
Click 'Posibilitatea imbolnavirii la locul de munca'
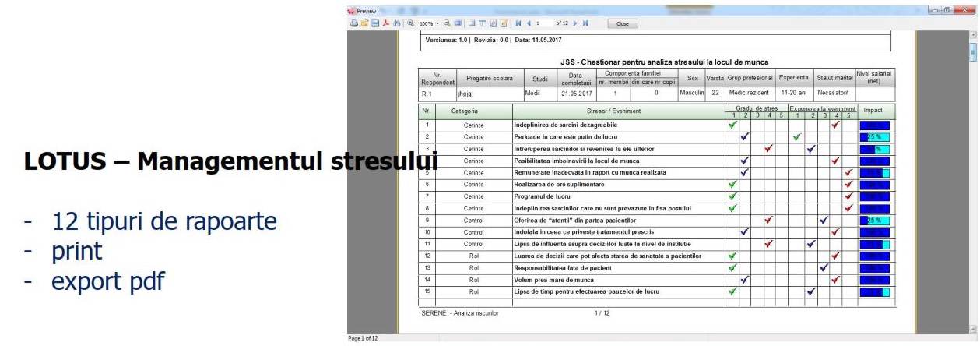(x=577, y=161)
